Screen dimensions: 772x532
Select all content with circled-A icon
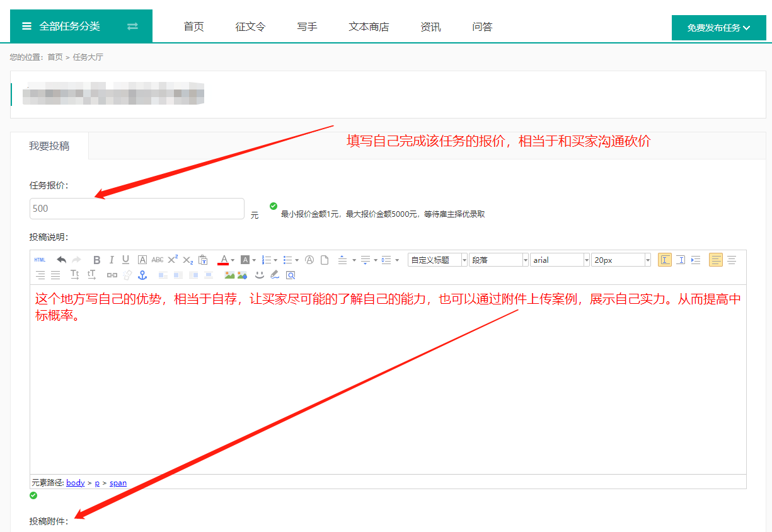click(309, 260)
